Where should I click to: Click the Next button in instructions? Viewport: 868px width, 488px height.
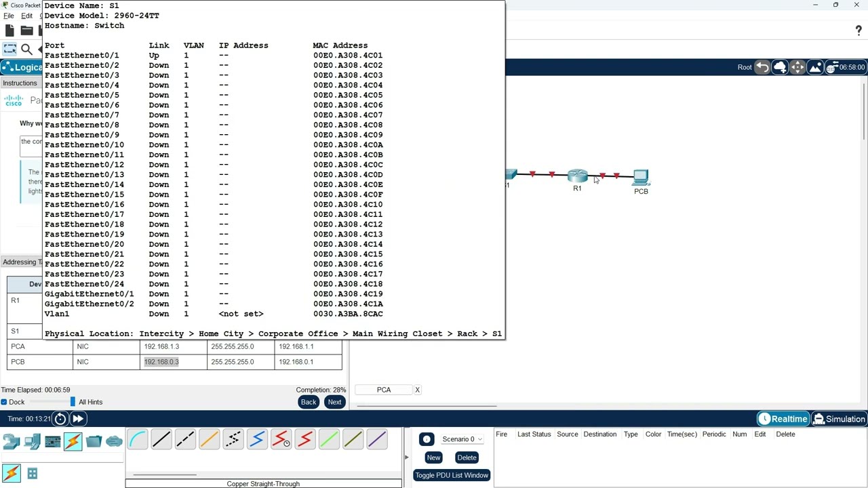334,402
